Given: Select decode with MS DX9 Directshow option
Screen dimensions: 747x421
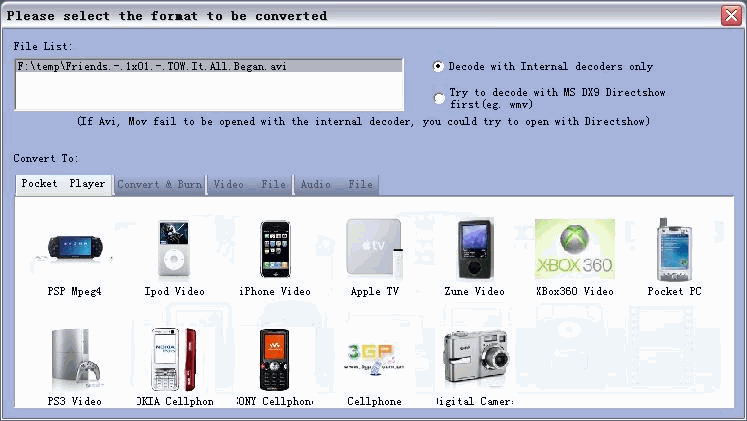Looking at the screenshot, I should 439,98.
